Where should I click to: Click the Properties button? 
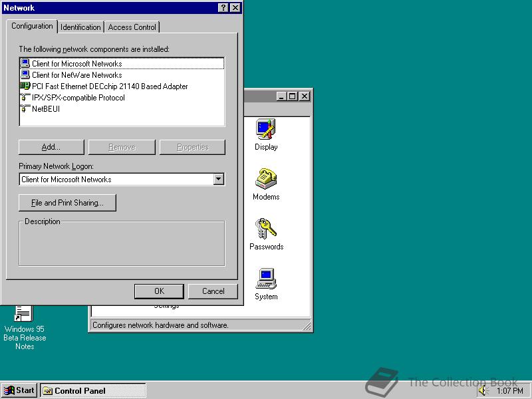[192, 147]
